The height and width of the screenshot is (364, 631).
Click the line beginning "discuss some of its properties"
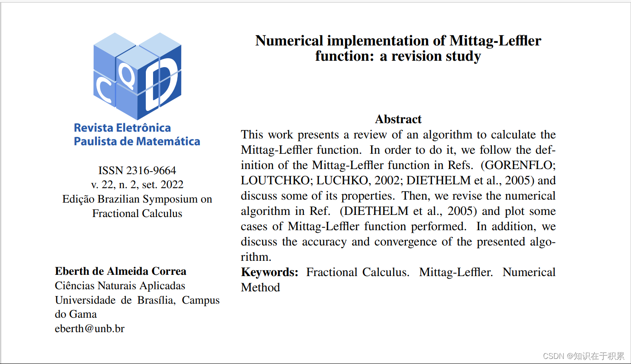click(398, 196)
